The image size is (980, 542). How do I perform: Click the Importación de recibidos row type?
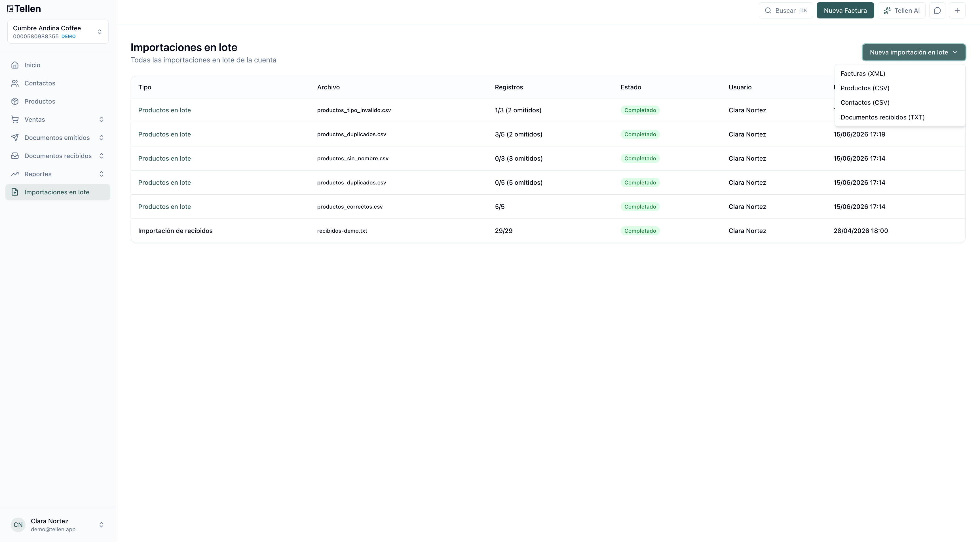tap(175, 231)
